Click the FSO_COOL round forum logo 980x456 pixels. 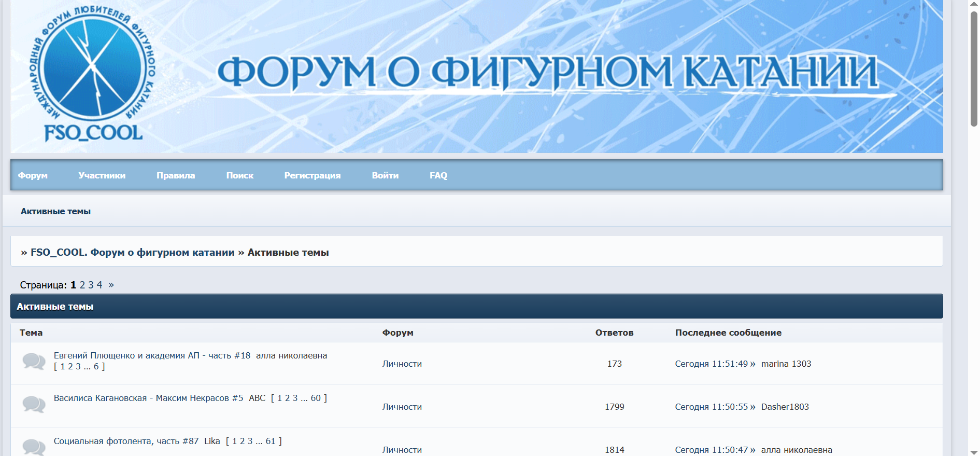pyautogui.click(x=92, y=73)
